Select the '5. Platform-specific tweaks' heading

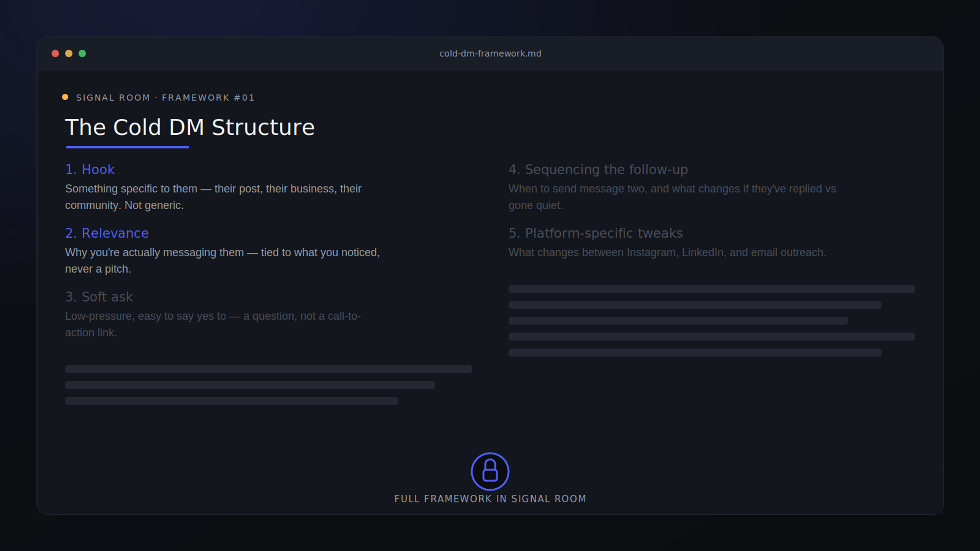596,233
